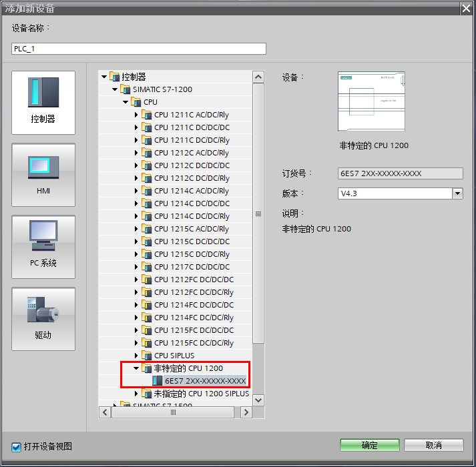The width and height of the screenshot is (476, 467).
Task: Select CPU 1214C DC/DC/DC tree item
Action: 192,203
